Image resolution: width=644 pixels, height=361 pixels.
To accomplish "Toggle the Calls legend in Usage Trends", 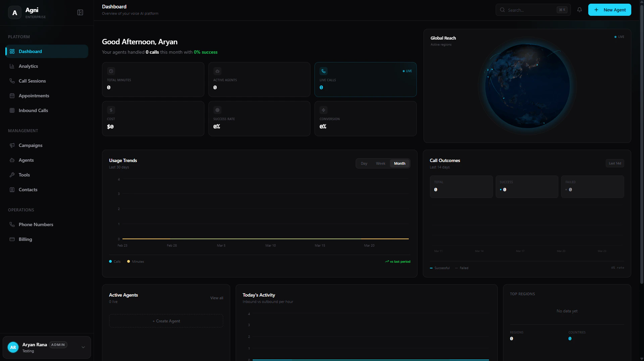I will point(114,262).
